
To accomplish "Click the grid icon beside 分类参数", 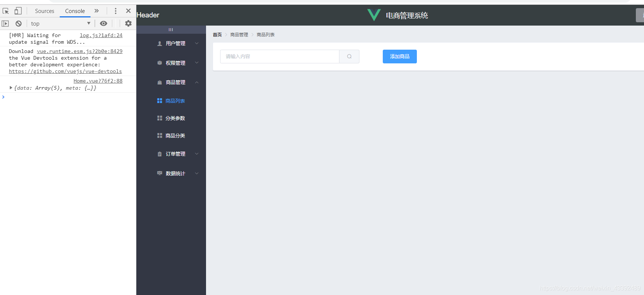I will pos(160,118).
